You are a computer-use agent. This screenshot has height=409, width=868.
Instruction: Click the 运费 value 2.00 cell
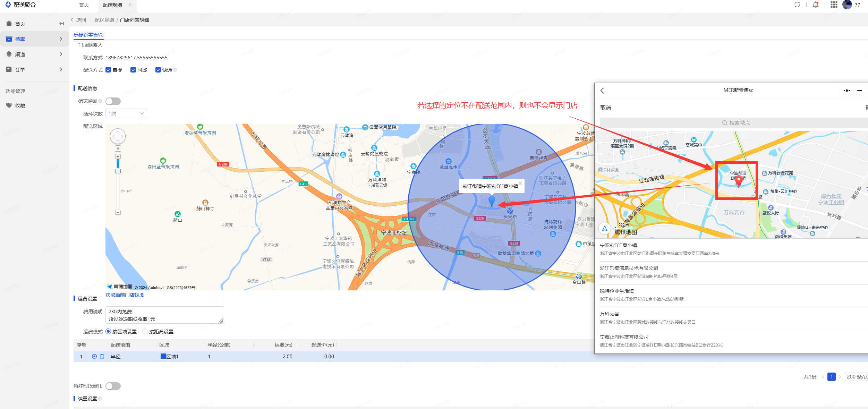tap(287, 356)
